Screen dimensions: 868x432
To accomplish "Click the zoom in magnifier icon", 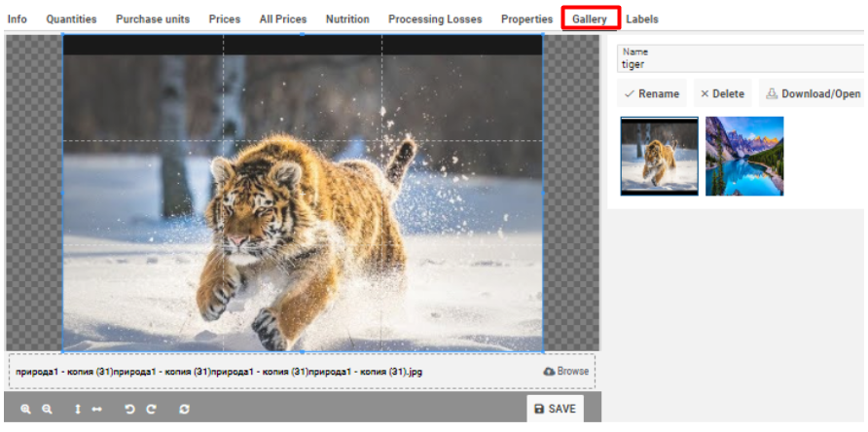I will tap(26, 410).
